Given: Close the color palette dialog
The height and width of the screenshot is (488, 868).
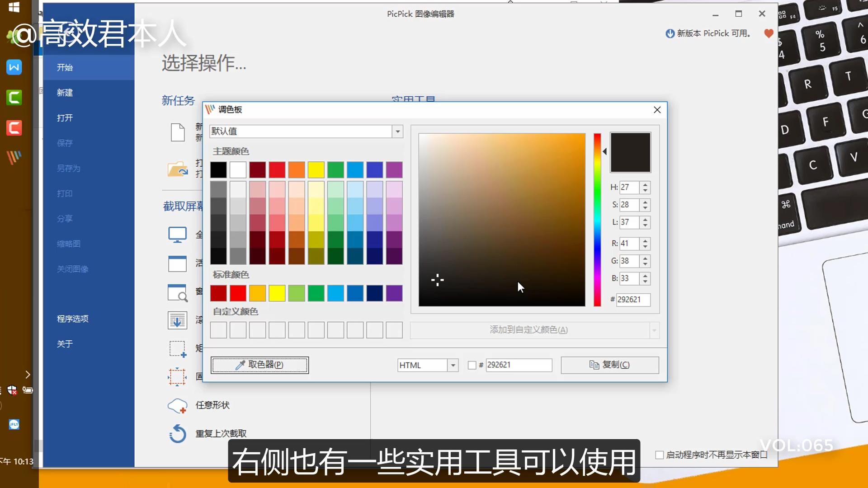Looking at the screenshot, I should [657, 110].
